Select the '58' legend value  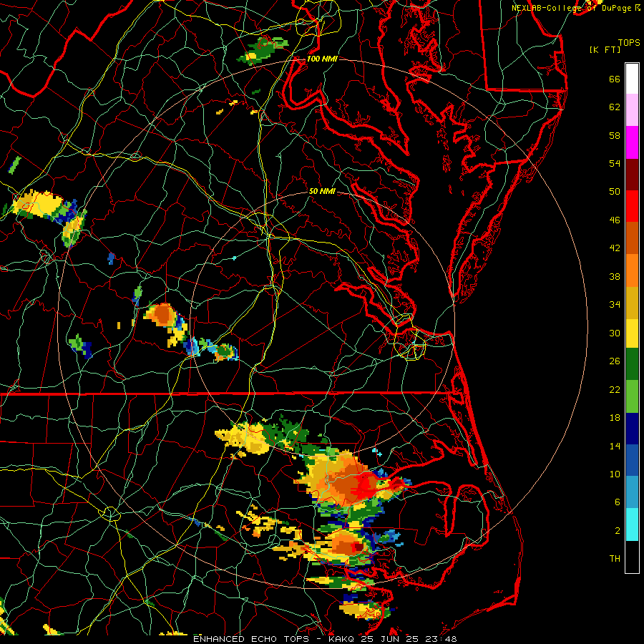coord(615,135)
